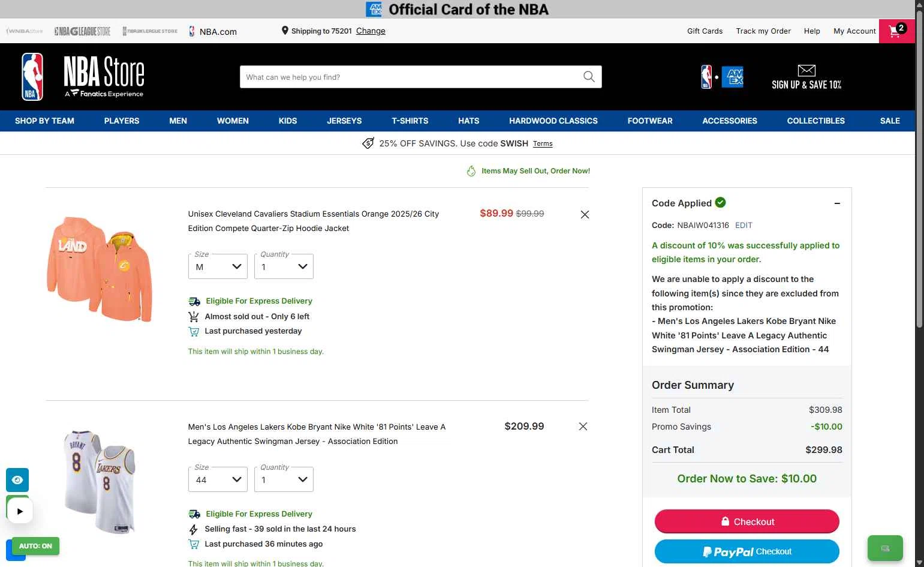The image size is (924, 567).
Task: Click the jersey Express Delivery truck icon
Action: pos(194,514)
